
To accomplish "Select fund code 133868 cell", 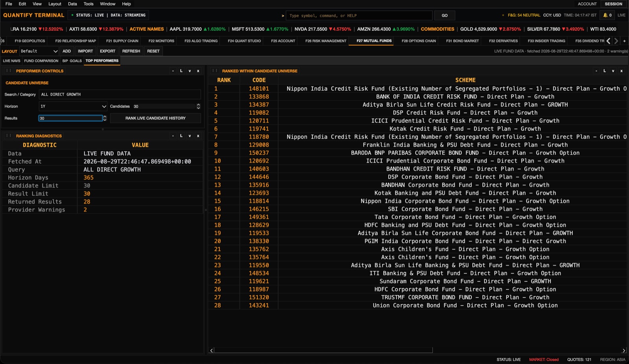I will point(259,97).
